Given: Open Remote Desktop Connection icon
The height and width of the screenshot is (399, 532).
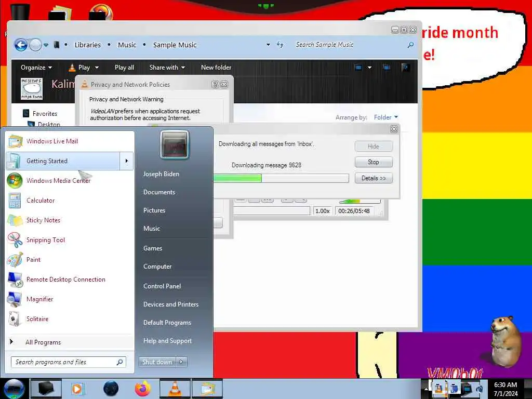Looking at the screenshot, I should pyautogui.click(x=15, y=279).
